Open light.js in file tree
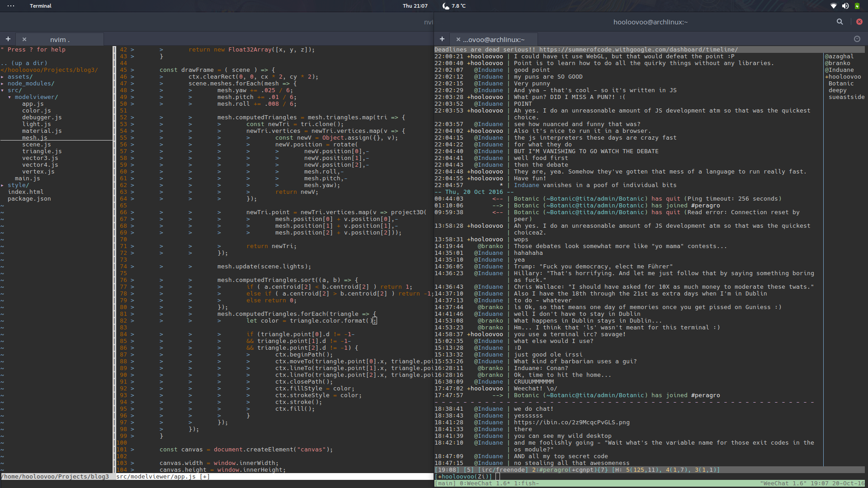 [x=37, y=124]
